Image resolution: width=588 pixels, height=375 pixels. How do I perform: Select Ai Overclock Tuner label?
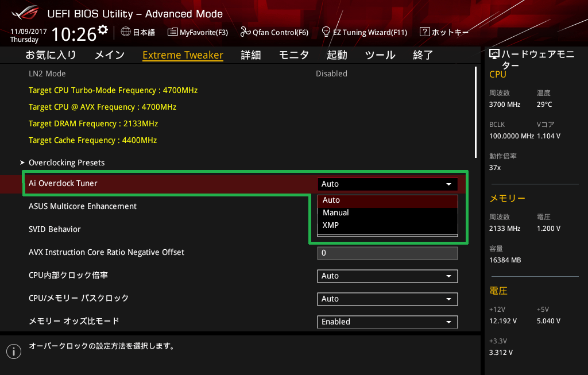point(63,183)
